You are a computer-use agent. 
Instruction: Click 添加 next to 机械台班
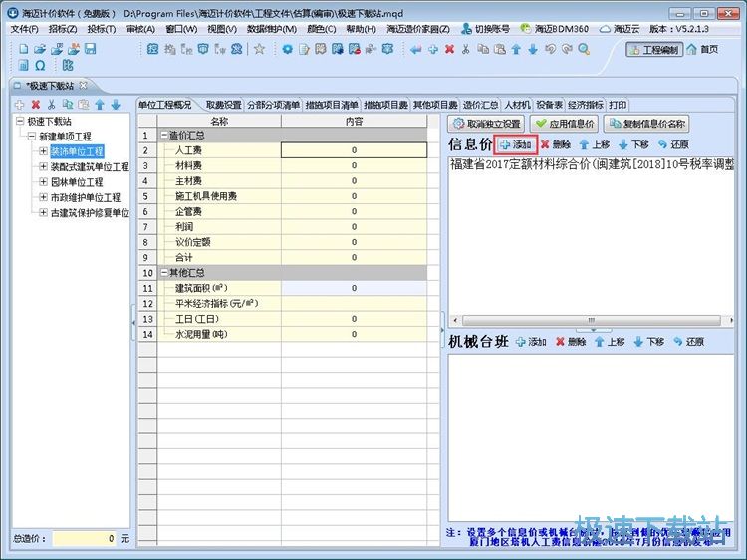coord(531,342)
